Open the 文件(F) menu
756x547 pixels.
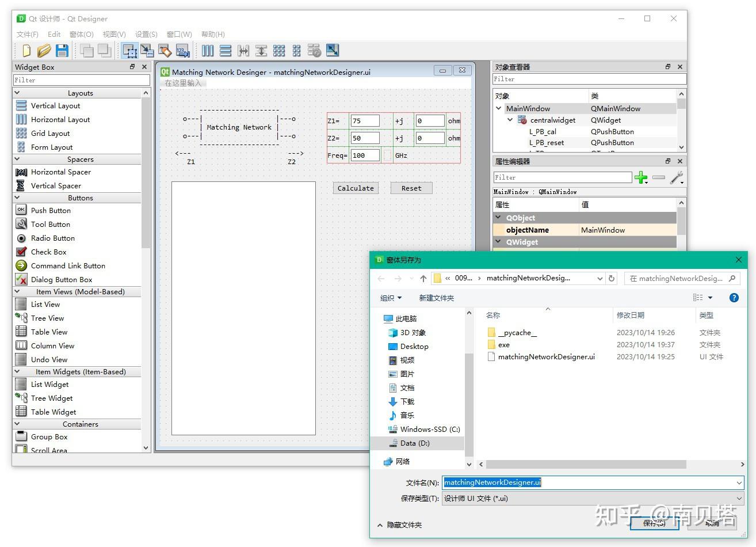coord(27,35)
